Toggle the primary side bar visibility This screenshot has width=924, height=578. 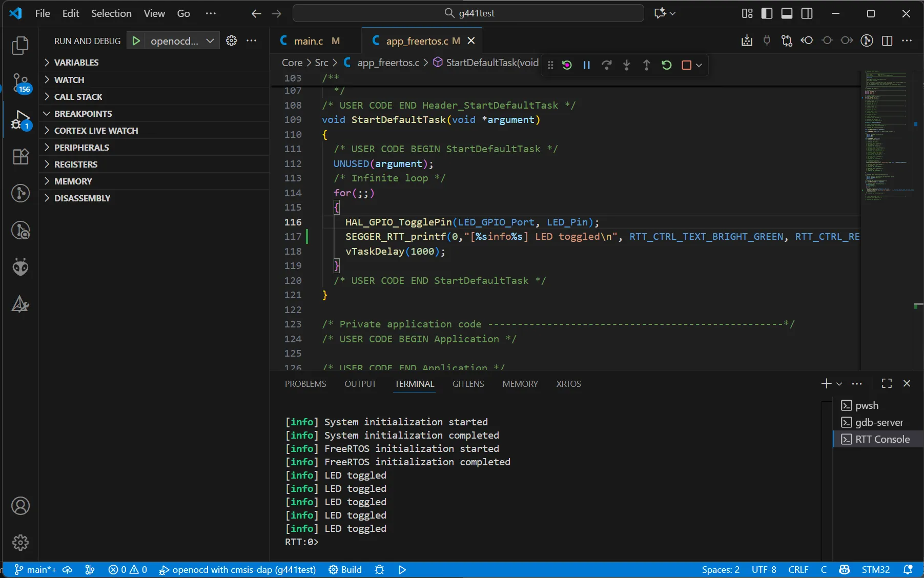767,14
